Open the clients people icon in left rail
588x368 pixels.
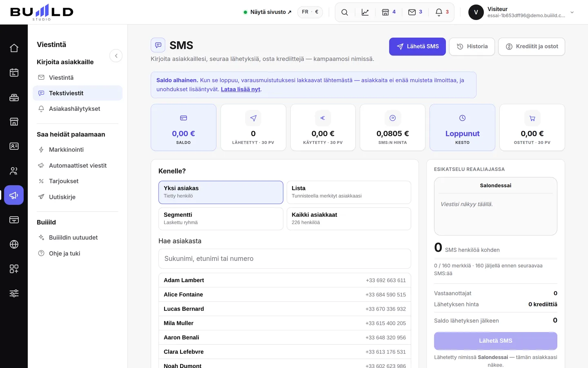pos(14,171)
